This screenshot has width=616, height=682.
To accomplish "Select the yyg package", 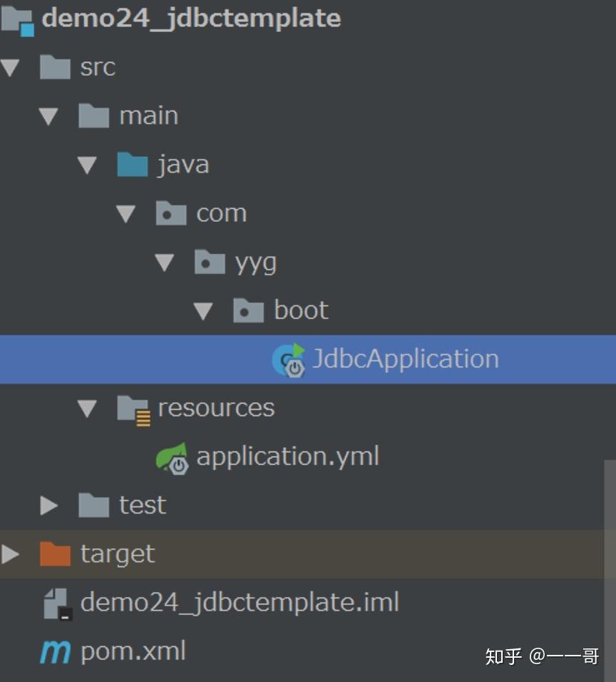I will [258, 261].
